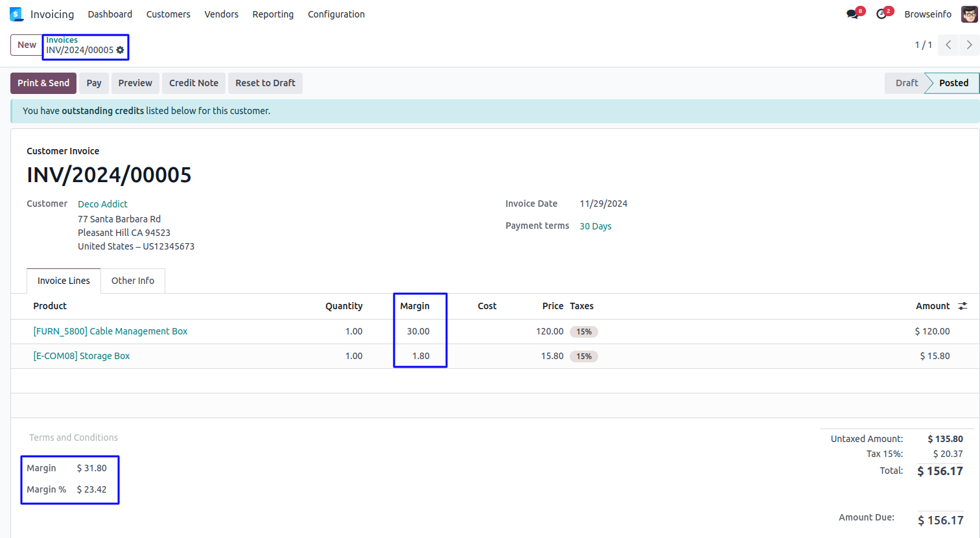Open the Customers menu
Viewport: 980px width, 538px height.
click(x=168, y=14)
